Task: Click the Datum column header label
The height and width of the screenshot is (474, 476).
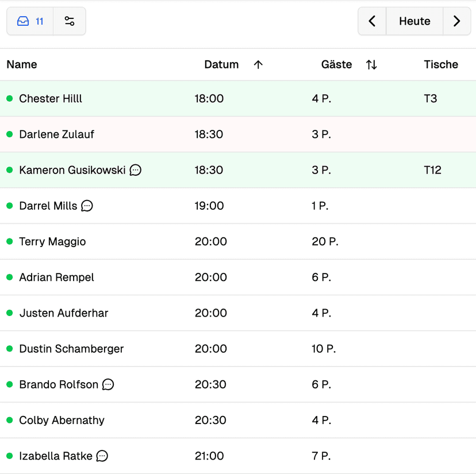Action: 221,65
